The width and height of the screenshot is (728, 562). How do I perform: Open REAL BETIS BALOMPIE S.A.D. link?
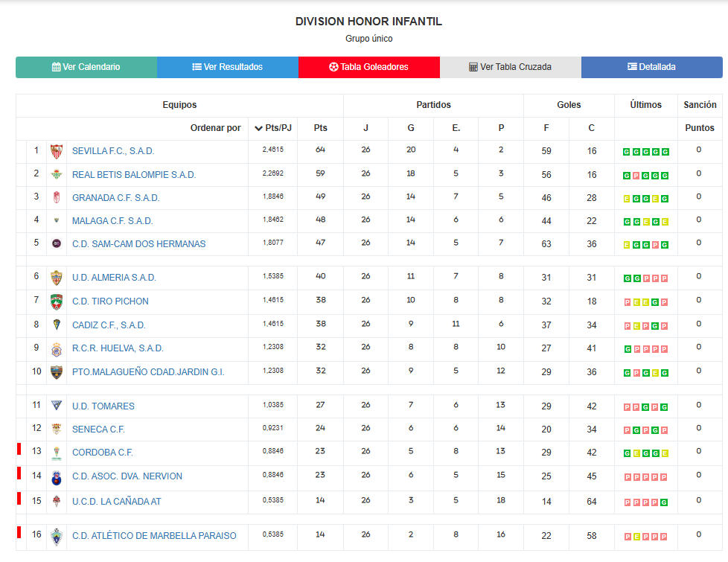click(134, 175)
